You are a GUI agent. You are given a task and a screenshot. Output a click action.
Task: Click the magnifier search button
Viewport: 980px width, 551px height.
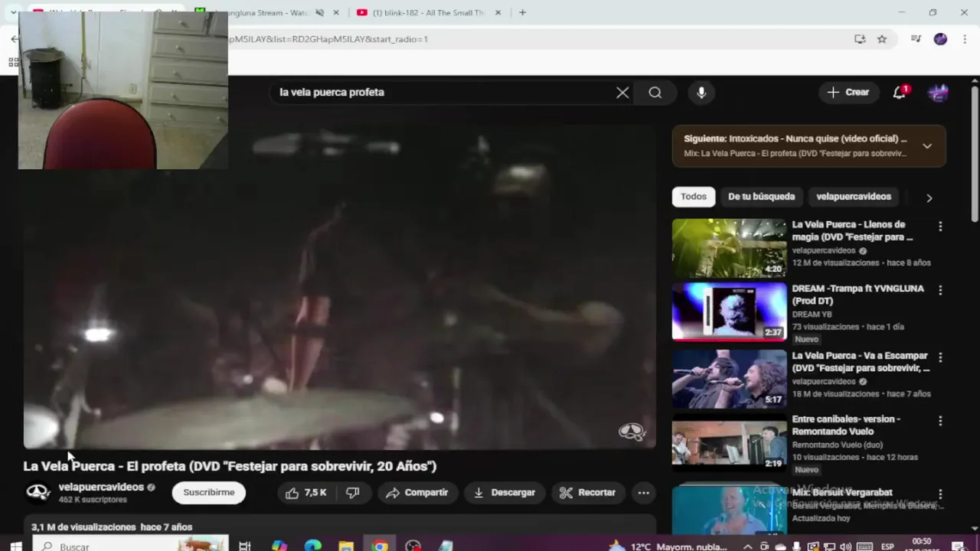point(655,93)
